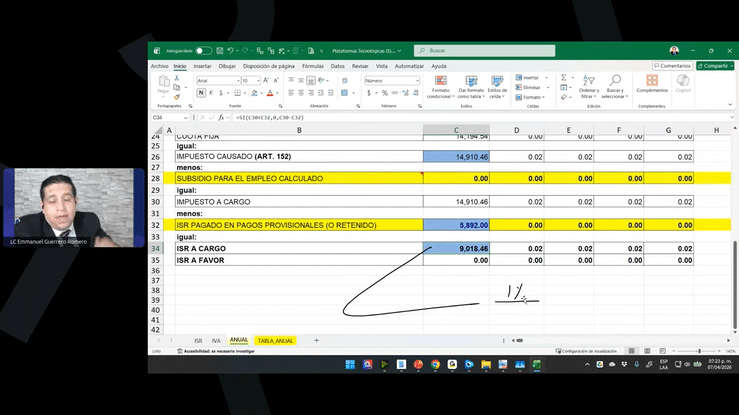Increase font size with larger A
739x415 pixels.
click(266, 81)
